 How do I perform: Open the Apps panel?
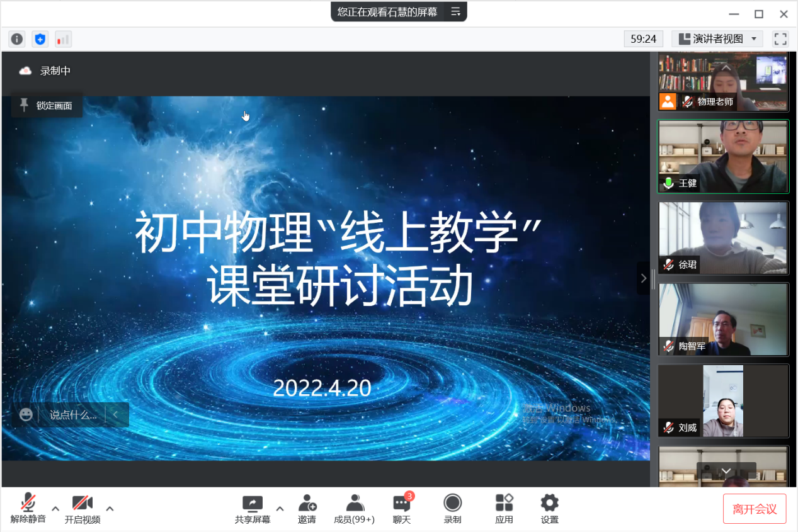[504, 509]
